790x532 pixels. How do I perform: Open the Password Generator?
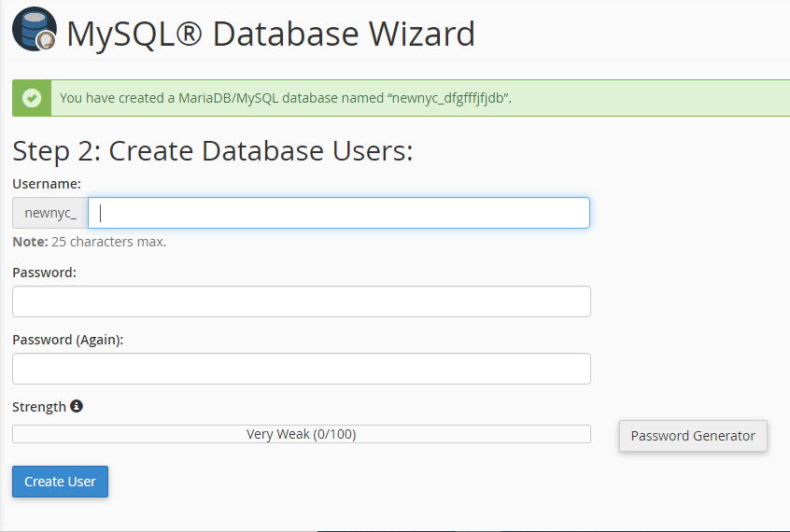pos(693,436)
